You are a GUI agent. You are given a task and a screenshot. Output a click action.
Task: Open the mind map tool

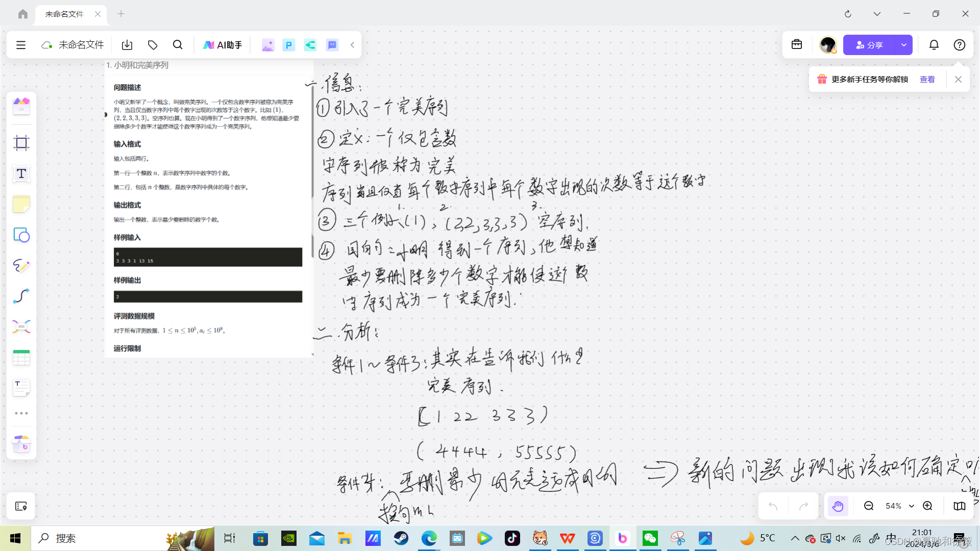click(x=21, y=327)
